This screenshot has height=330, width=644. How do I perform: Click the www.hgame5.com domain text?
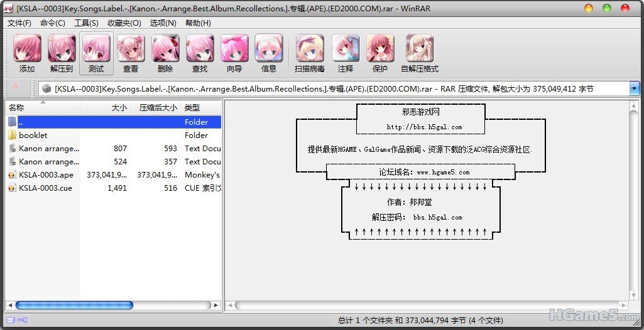[443, 173]
